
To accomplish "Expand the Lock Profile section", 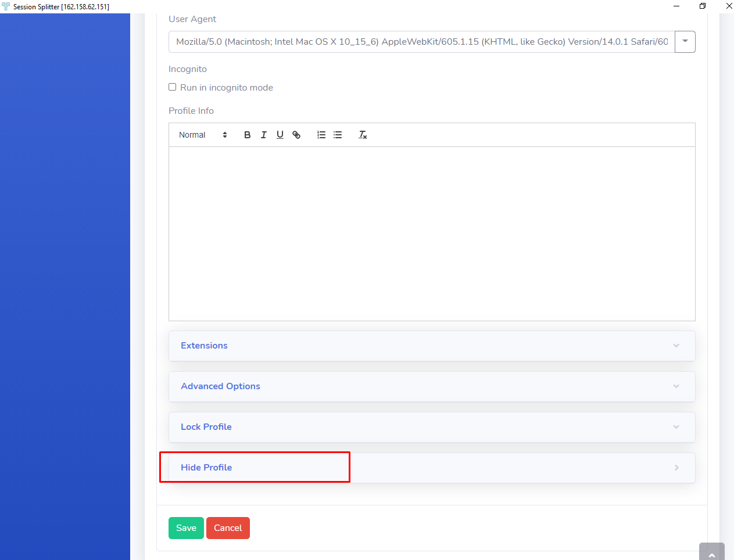I will tap(432, 427).
